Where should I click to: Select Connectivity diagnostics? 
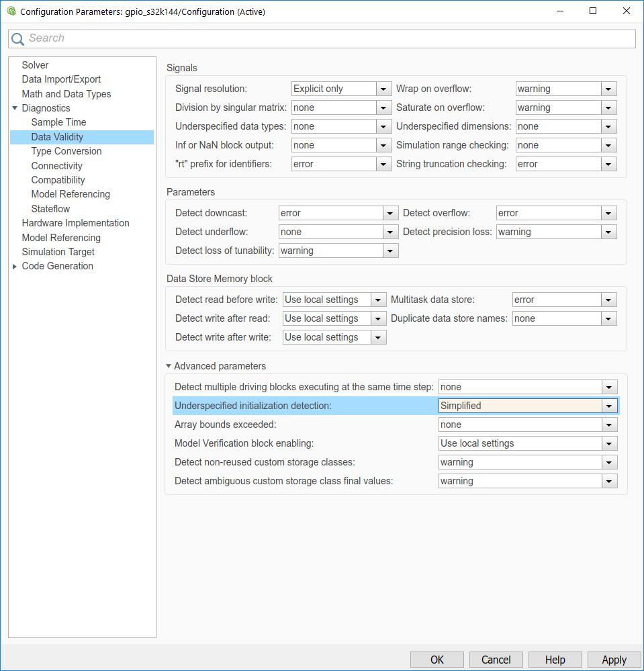(x=56, y=166)
